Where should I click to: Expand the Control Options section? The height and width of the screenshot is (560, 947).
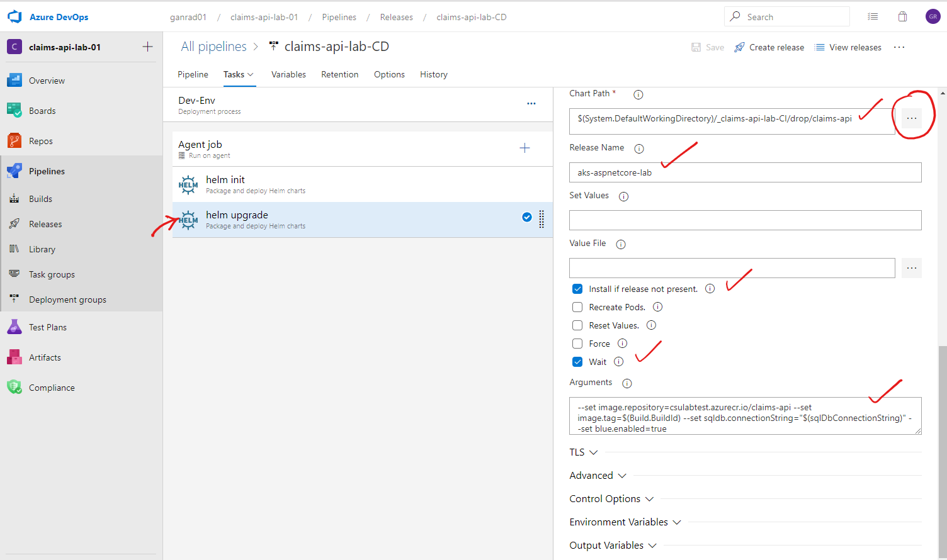(611, 499)
